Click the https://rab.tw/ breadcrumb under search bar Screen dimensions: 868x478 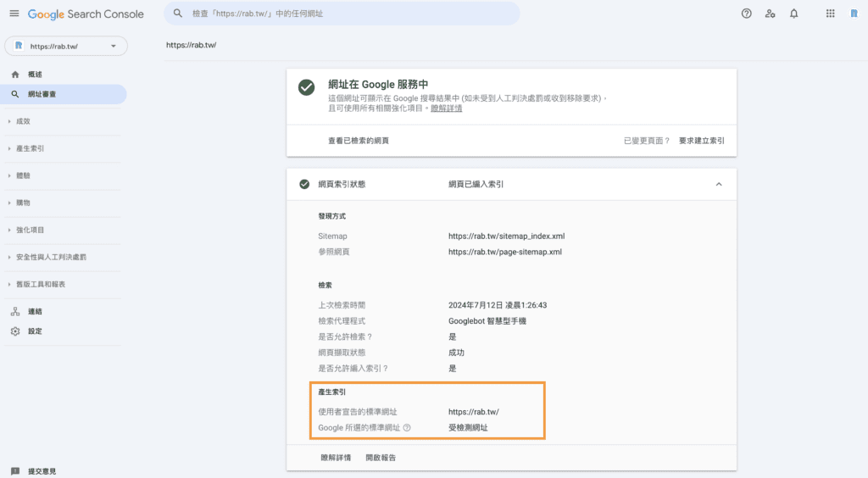click(x=191, y=45)
